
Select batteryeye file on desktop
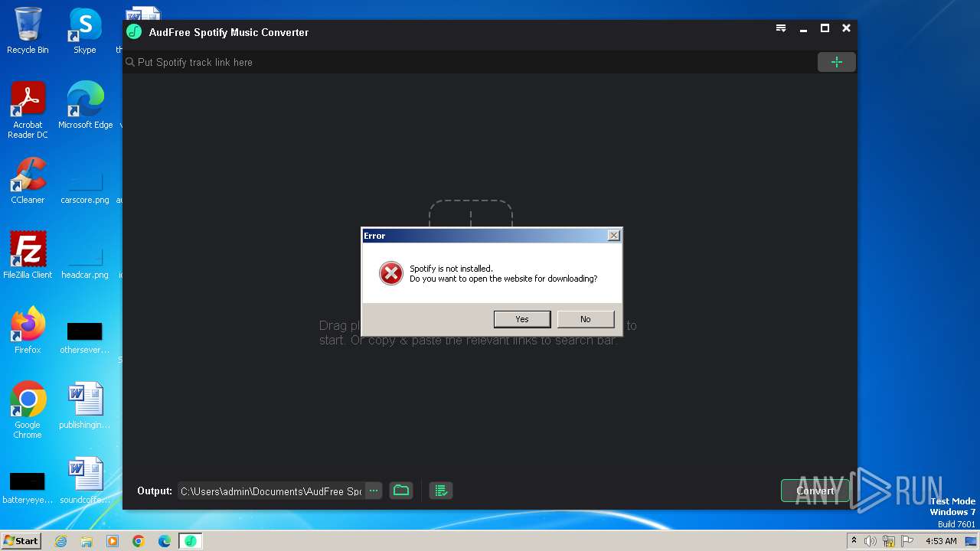tap(28, 487)
